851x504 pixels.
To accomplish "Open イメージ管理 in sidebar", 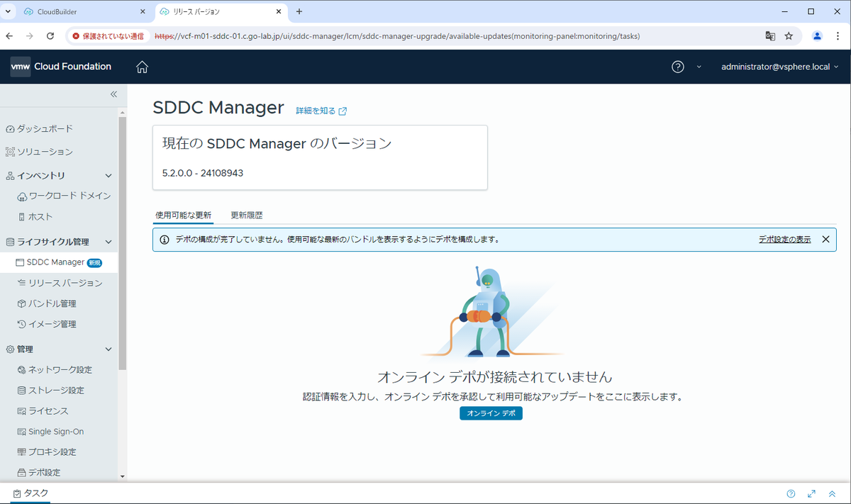I will [x=47, y=324].
